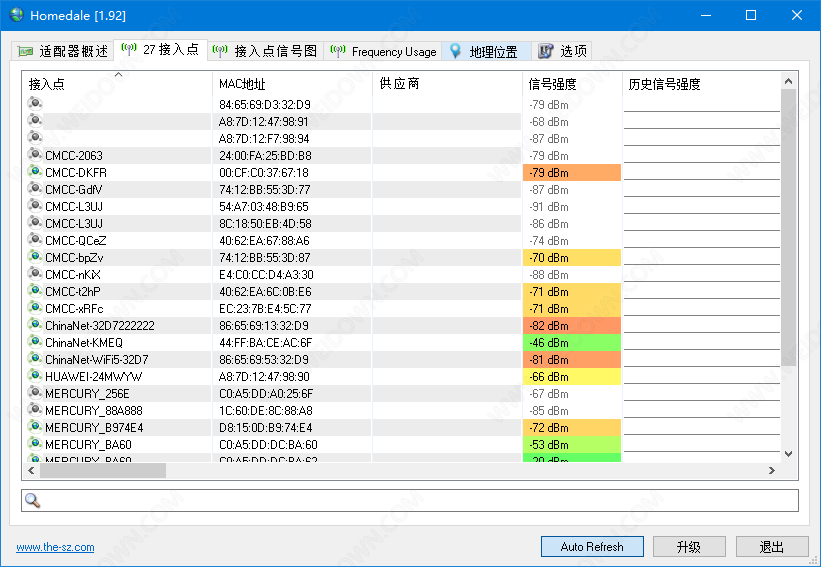This screenshot has height=567, width=821.
Task: Click the Auto Refresh button
Action: pos(592,547)
